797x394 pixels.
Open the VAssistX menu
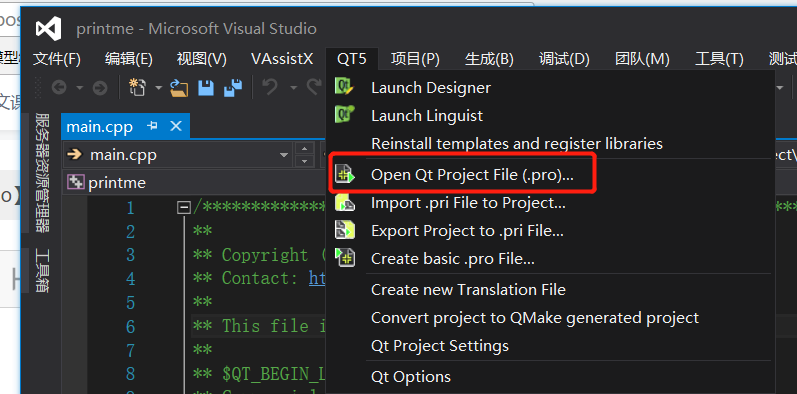point(282,59)
